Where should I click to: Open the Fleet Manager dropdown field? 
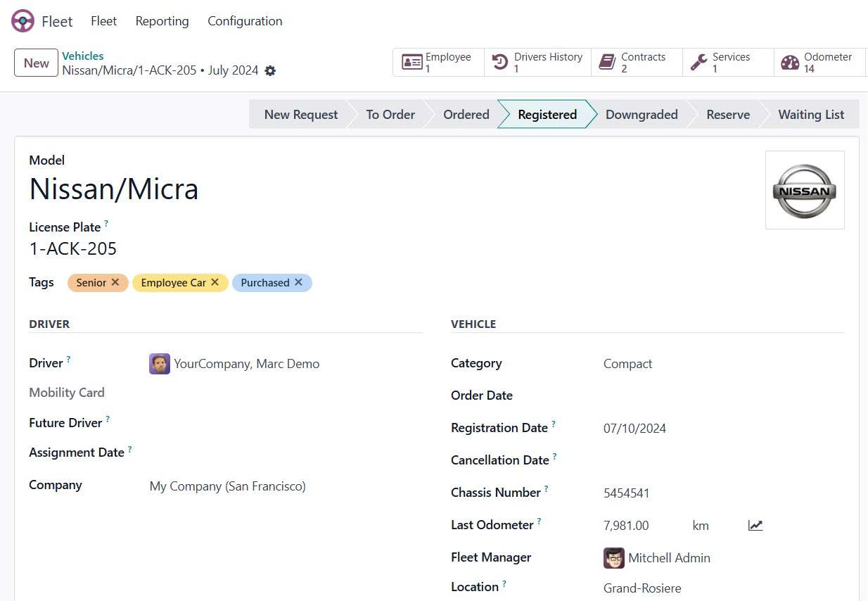tap(723, 558)
